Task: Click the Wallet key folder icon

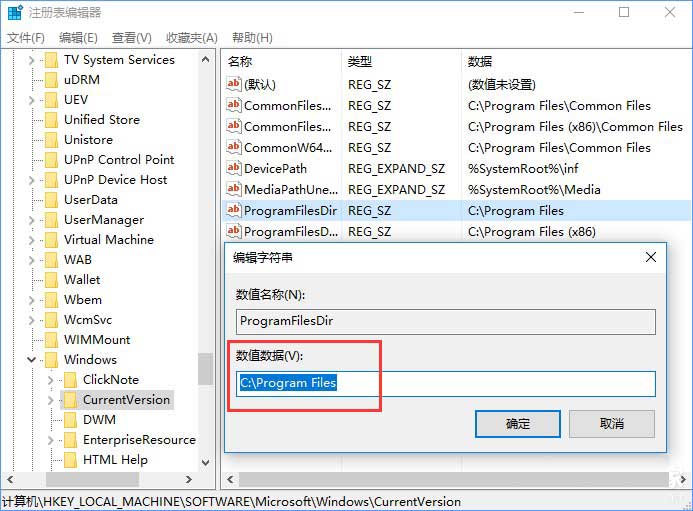Action: (x=50, y=280)
